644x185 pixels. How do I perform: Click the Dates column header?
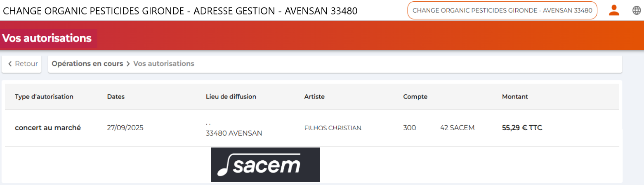coord(116,97)
